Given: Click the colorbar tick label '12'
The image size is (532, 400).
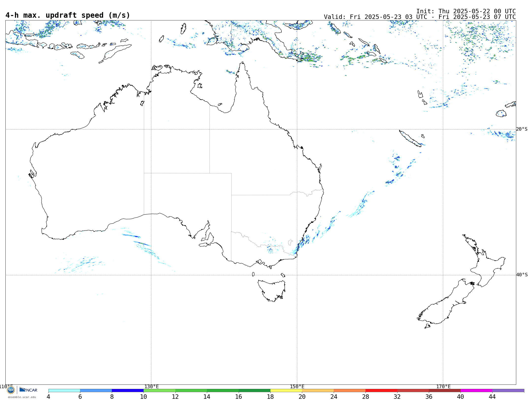Looking at the screenshot, I should tap(175, 397).
